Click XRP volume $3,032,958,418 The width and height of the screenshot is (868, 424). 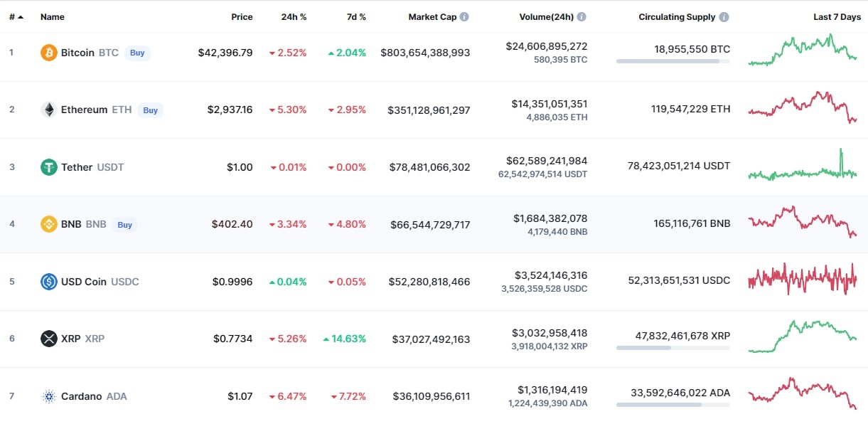click(x=550, y=333)
